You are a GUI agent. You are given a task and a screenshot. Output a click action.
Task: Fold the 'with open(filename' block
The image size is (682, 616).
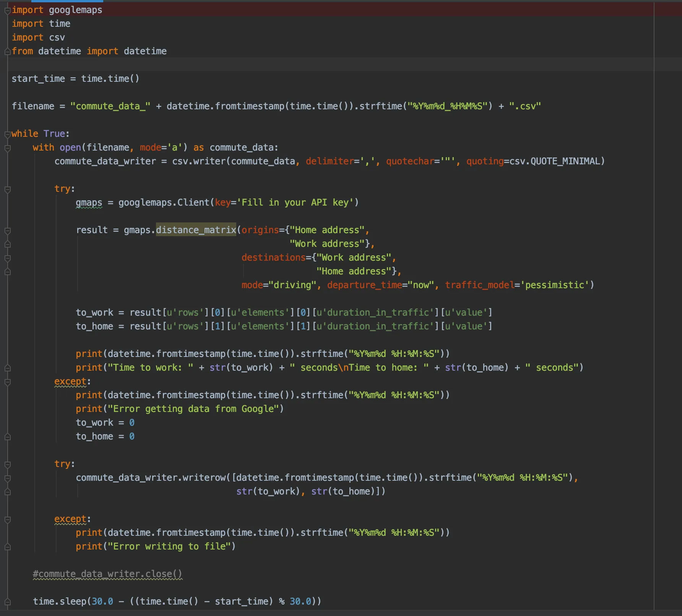[7, 148]
